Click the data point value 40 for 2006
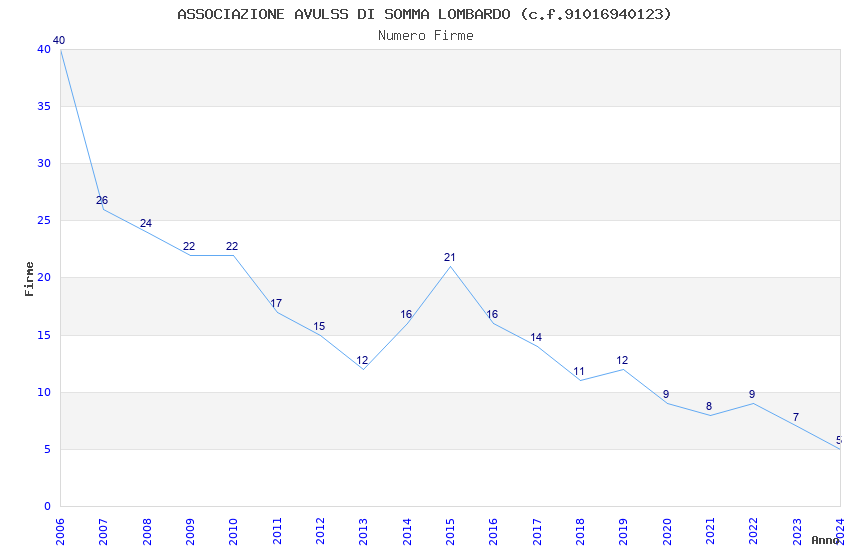The height and width of the screenshot is (550, 850). (59, 40)
